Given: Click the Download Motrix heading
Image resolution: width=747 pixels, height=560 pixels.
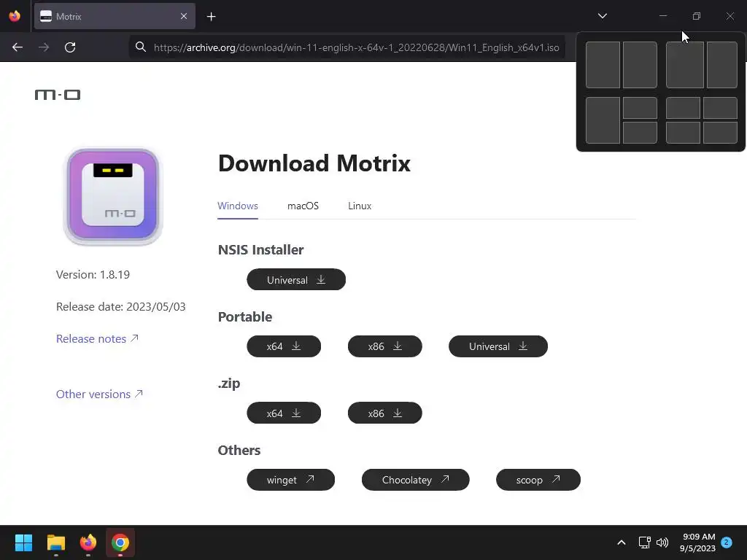Looking at the screenshot, I should click(314, 163).
